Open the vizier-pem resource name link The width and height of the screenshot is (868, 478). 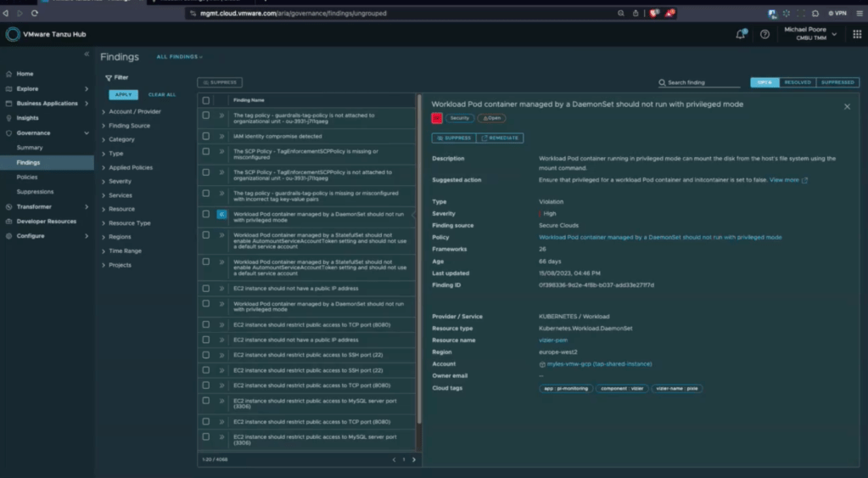553,340
